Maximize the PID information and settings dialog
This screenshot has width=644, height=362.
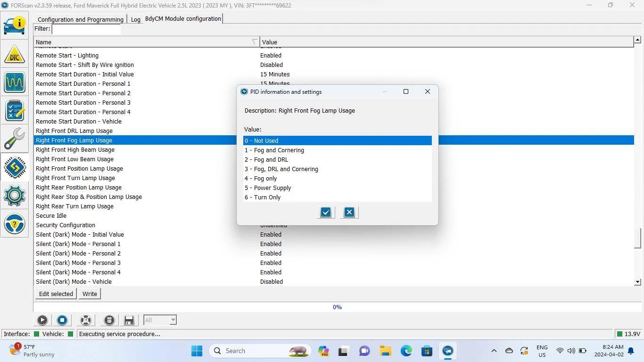[406, 91]
